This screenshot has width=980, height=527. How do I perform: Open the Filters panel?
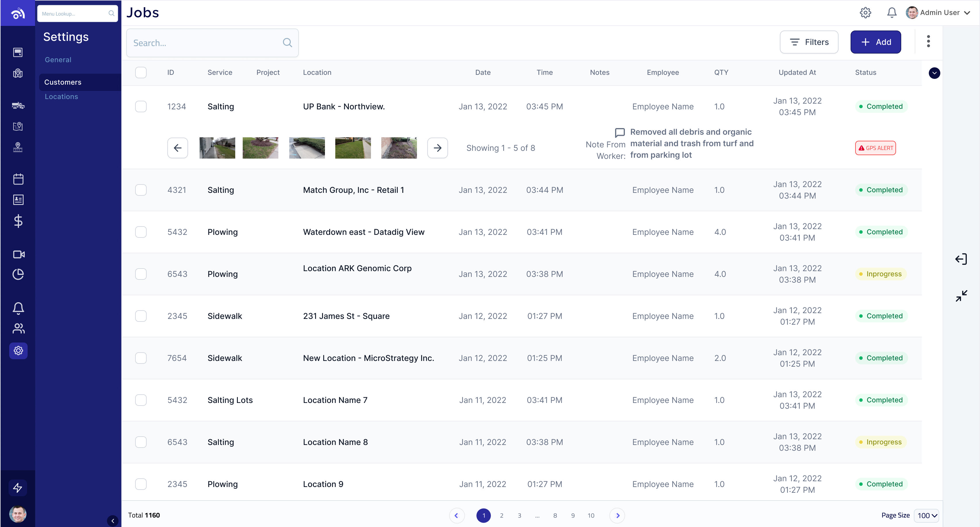tap(809, 42)
